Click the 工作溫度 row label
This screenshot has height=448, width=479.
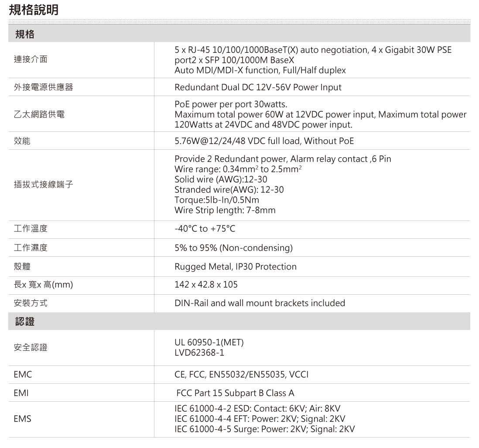[31, 229]
